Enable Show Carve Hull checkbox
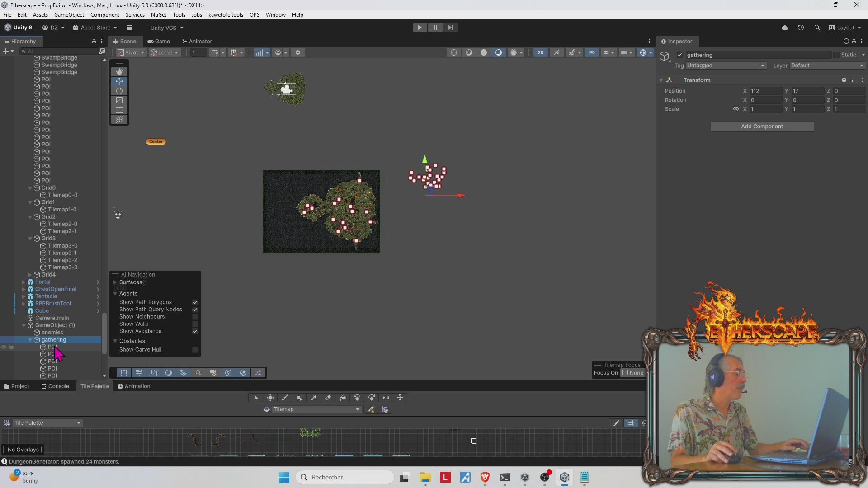 195,350
